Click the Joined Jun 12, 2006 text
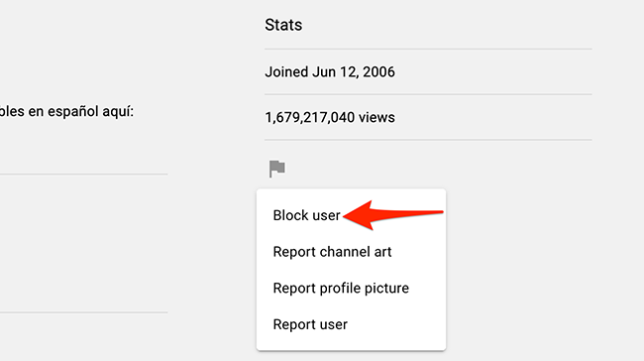Screen dimensions: 644x361 click(x=330, y=72)
